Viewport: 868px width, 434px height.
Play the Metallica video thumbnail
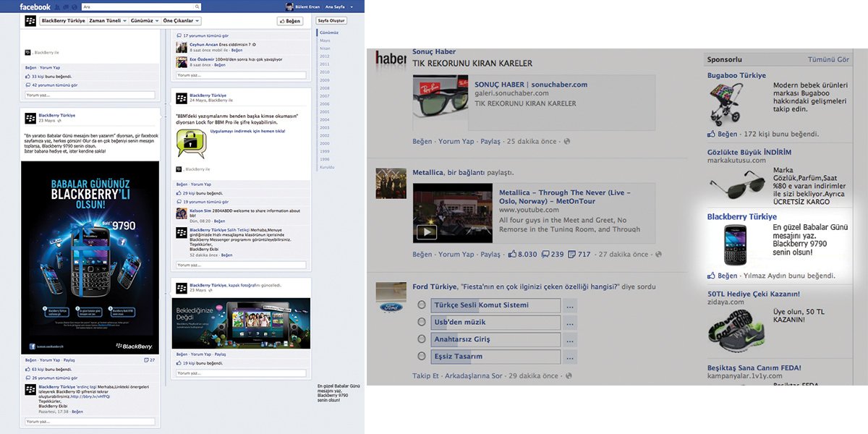[427, 231]
